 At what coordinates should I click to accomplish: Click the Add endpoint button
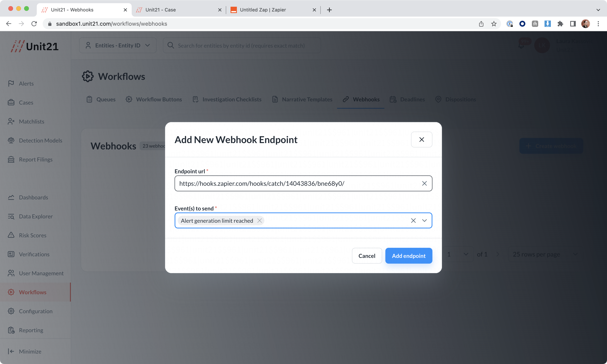[408, 256]
